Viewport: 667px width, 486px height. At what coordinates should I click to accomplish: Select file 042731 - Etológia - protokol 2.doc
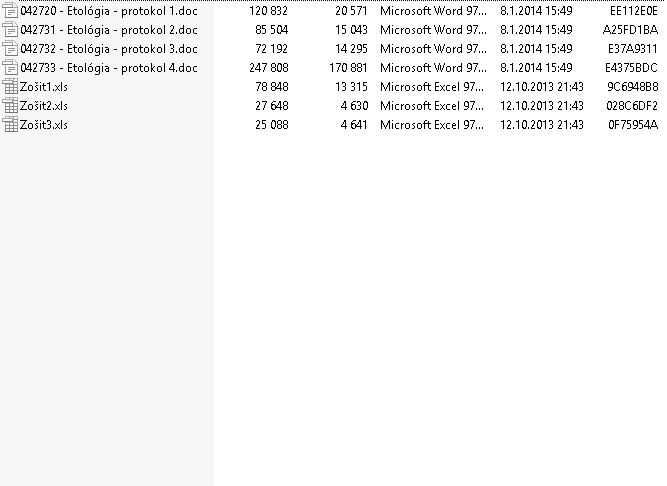109,30
